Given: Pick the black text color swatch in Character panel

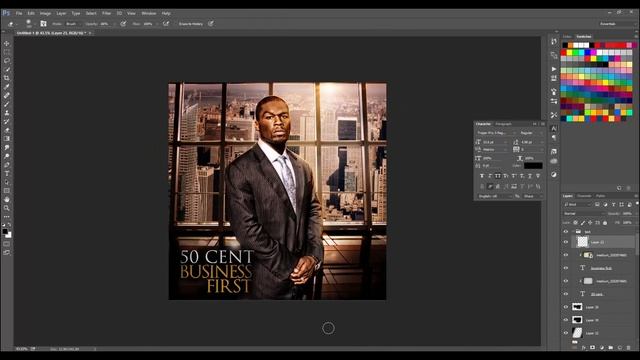Looking at the screenshot, I should [533, 166].
